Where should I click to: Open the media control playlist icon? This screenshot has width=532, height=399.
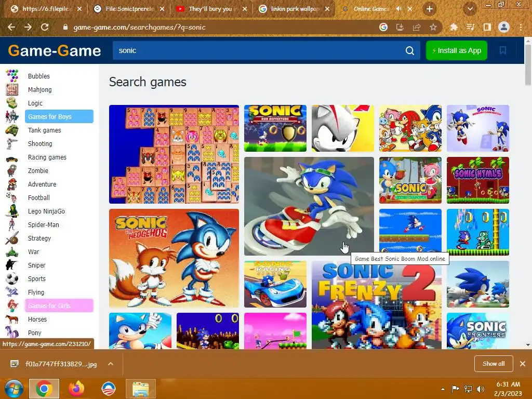tap(470, 27)
